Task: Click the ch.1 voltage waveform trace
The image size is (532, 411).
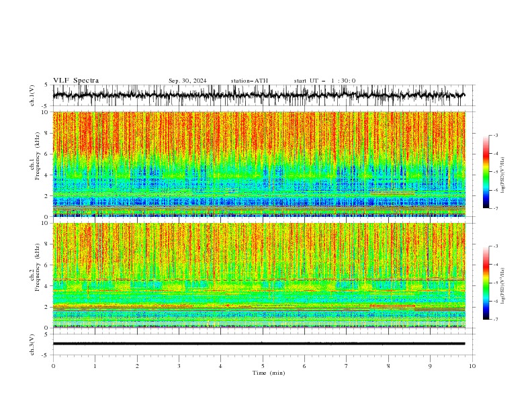Action: click(259, 95)
